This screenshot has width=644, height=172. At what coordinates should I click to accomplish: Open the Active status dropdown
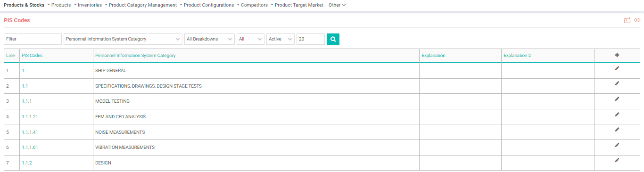coord(281,39)
